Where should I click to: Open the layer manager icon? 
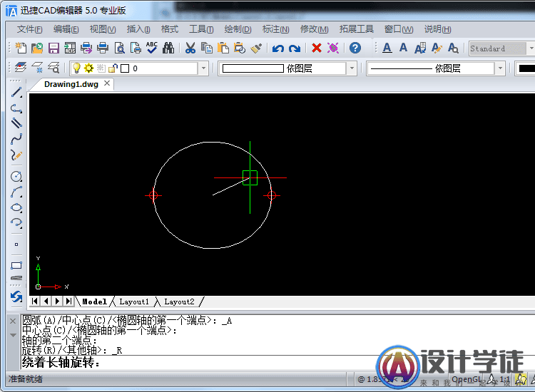(21, 68)
